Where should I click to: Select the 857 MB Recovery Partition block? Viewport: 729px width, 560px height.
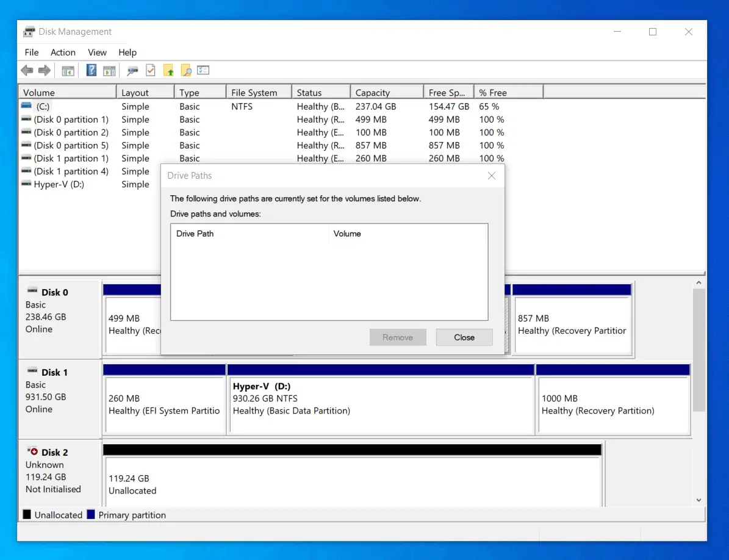(572, 320)
